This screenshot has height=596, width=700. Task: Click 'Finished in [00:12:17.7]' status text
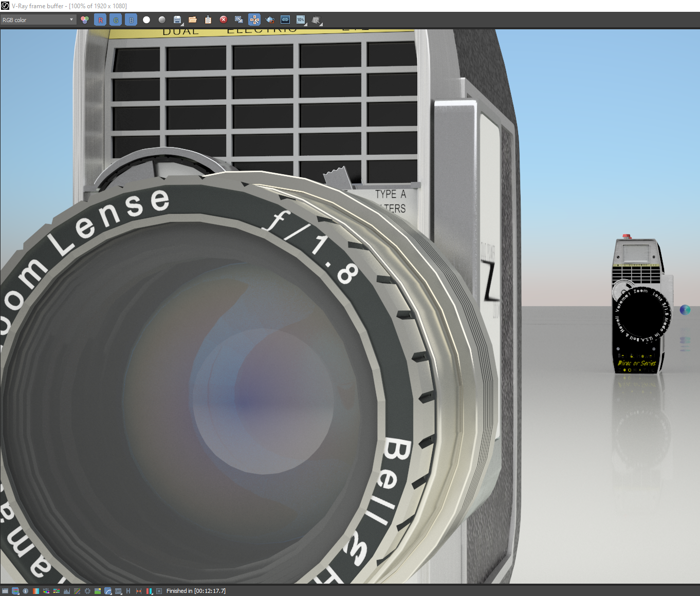tap(196, 591)
